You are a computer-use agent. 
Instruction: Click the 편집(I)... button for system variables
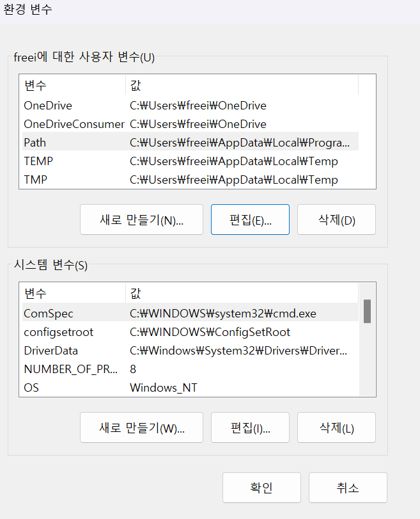250,427
